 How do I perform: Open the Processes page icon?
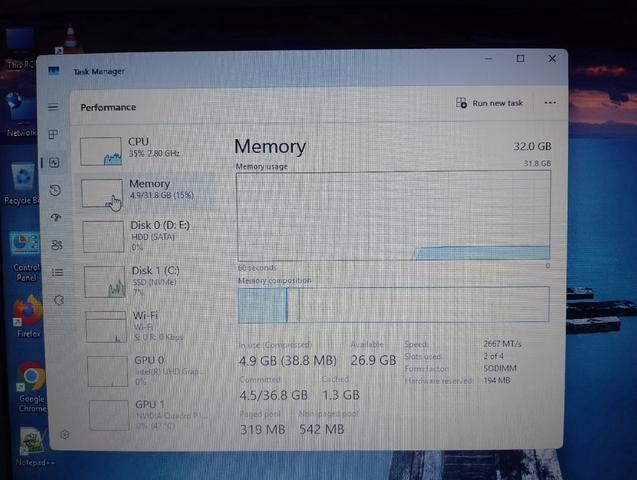click(53, 134)
